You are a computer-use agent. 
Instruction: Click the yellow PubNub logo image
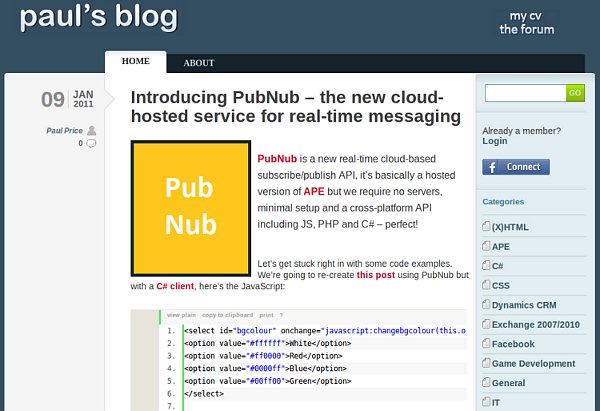(191, 208)
